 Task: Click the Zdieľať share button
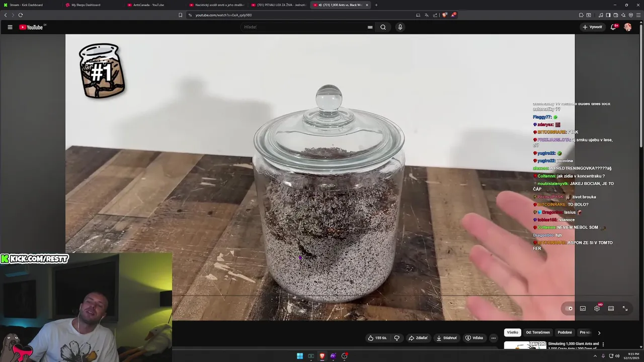[x=418, y=338]
